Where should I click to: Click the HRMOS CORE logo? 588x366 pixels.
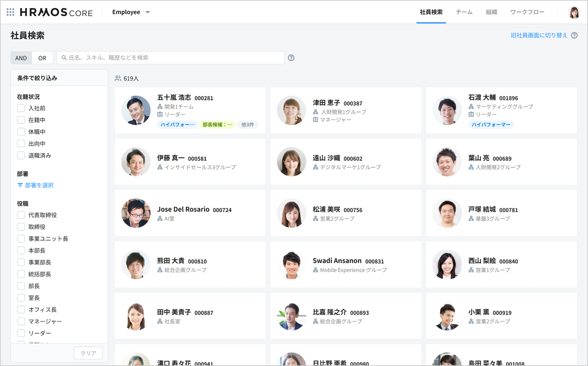(x=56, y=12)
